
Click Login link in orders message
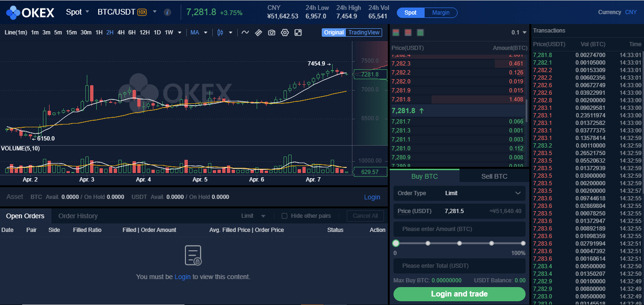183,277
